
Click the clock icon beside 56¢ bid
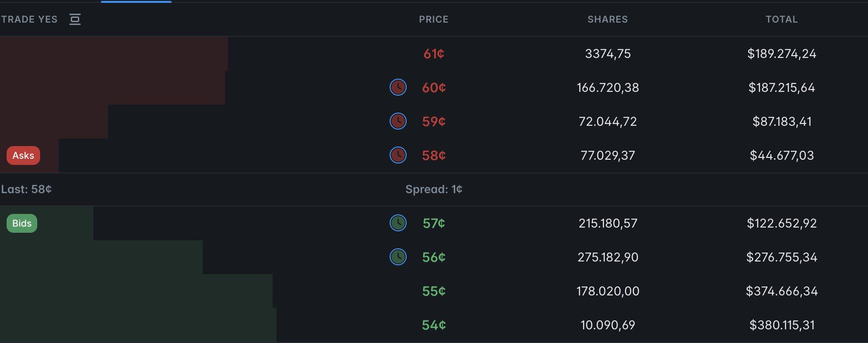pyautogui.click(x=398, y=257)
